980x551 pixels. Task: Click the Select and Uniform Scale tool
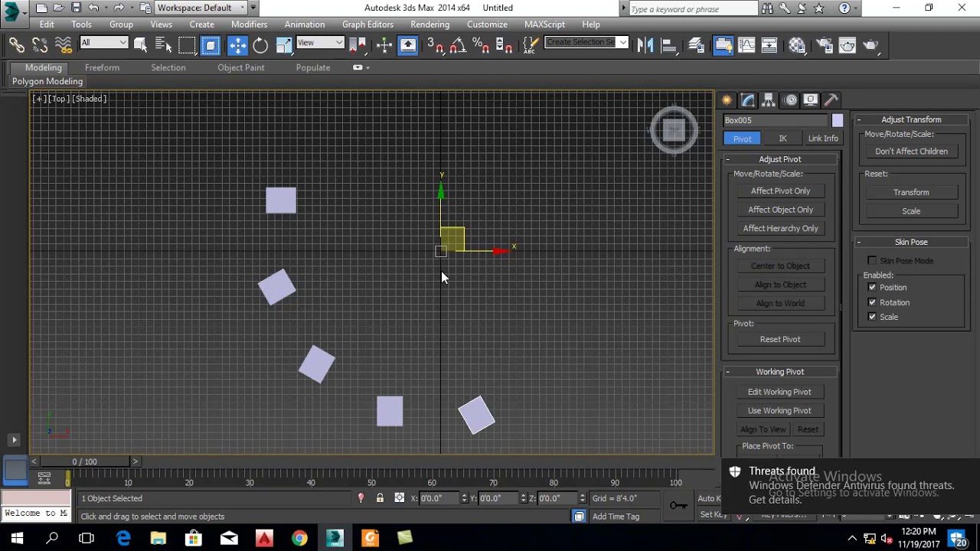pyautogui.click(x=284, y=45)
